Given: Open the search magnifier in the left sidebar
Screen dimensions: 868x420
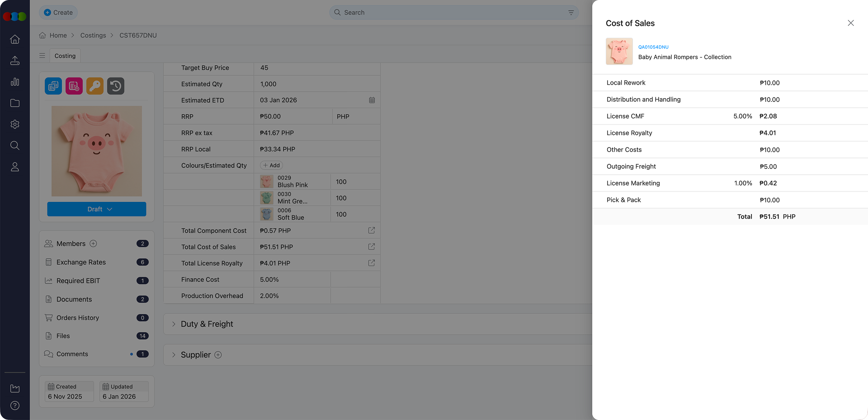Looking at the screenshot, I should (x=15, y=145).
